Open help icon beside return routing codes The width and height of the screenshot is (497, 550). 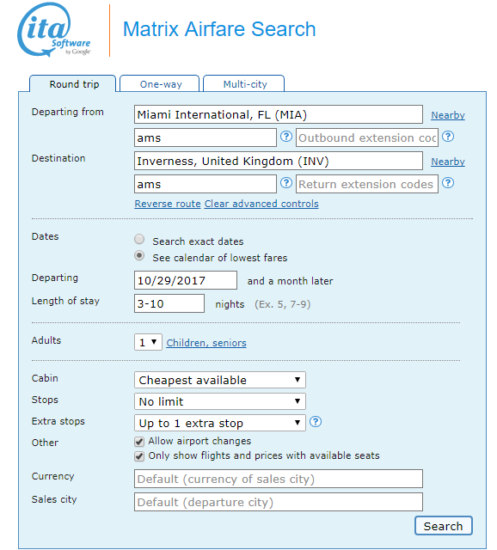(x=286, y=183)
